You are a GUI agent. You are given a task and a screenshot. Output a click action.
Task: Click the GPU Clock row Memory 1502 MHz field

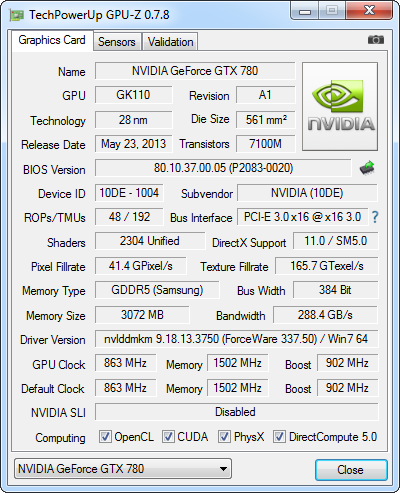[238, 363]
